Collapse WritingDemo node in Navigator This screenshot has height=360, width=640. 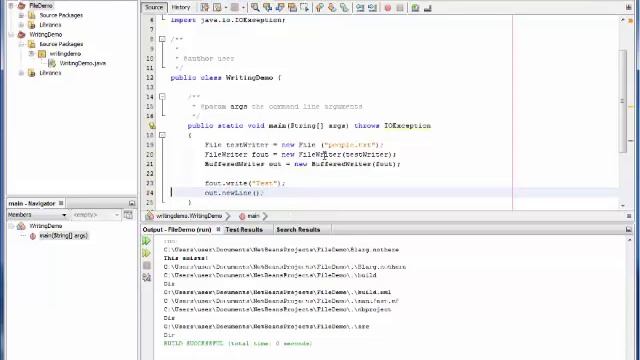tap(11, 226)
